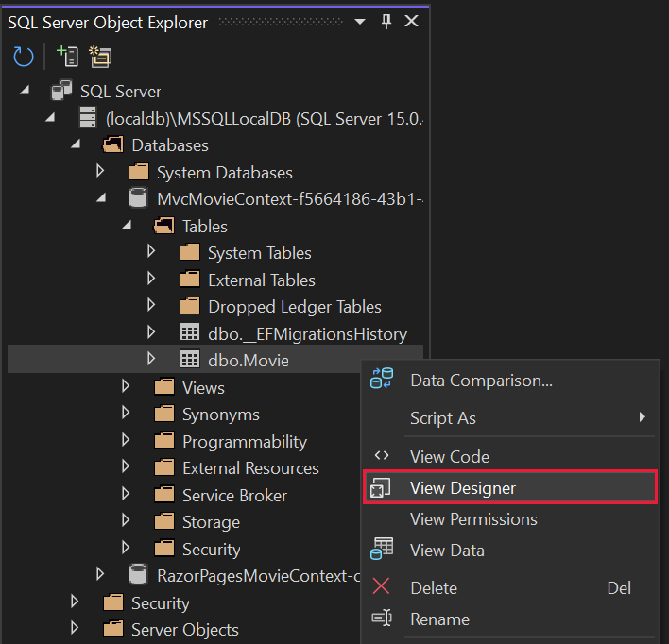Select View Data in the context menu

[x=447, y=551]
